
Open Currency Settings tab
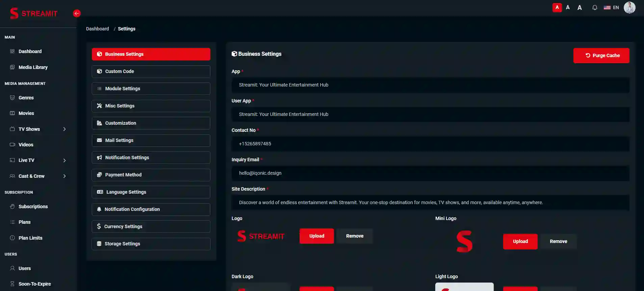point(151,226)
